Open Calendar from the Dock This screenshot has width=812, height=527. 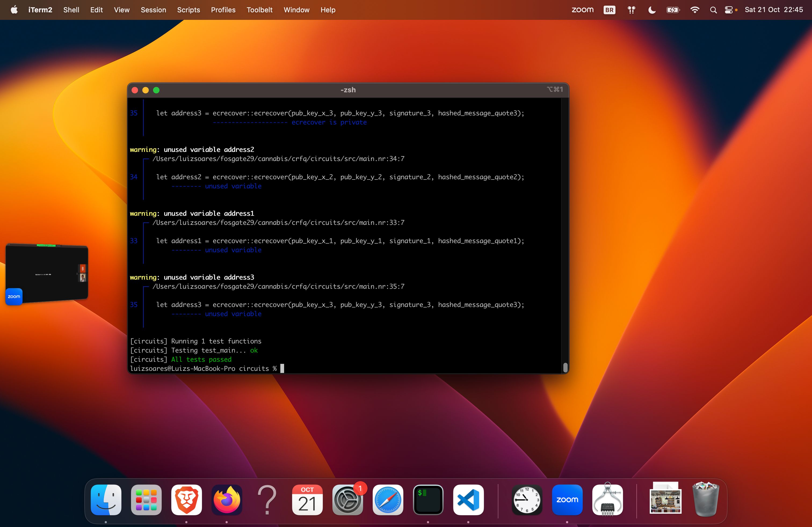pyautogui.click(x=307, y=500)
